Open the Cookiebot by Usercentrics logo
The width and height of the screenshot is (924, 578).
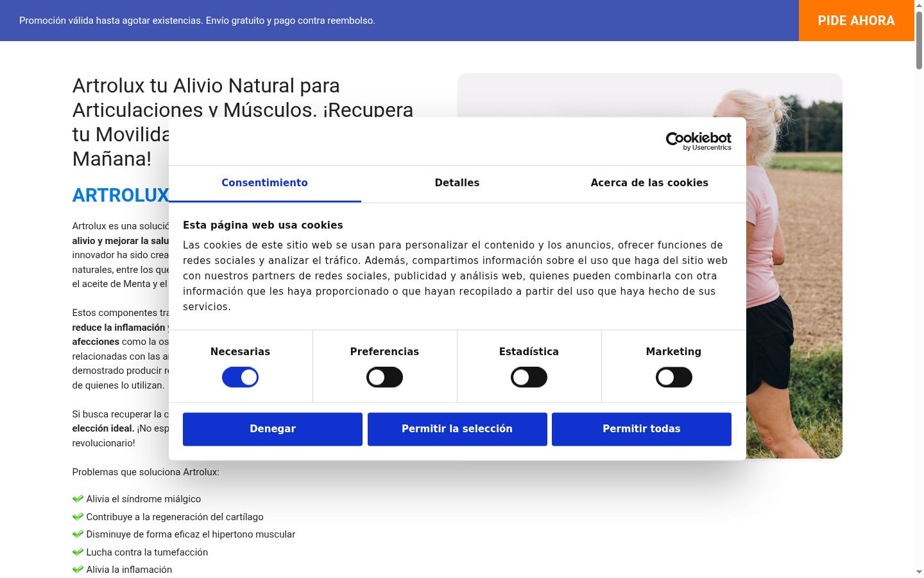click(x=698, y=141)
